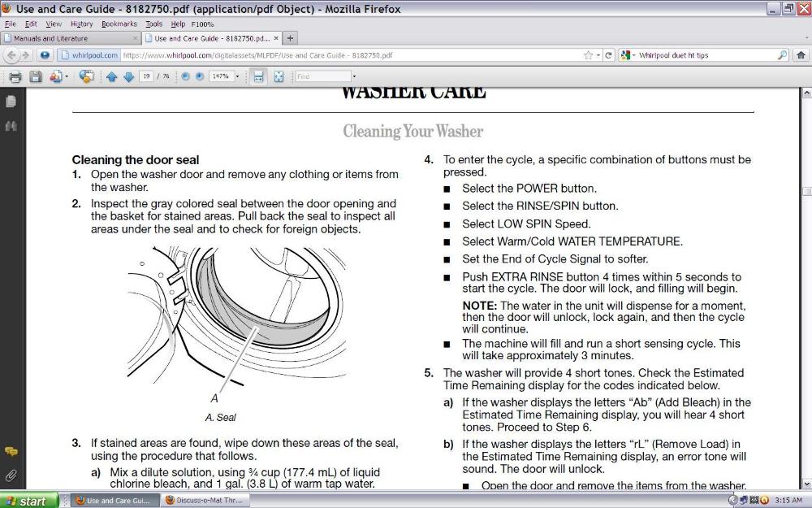The height and width of the screenshot is (508, 812).
Task: Click the PDF vertical scrollbar thumb
Action: pos(806,191)
